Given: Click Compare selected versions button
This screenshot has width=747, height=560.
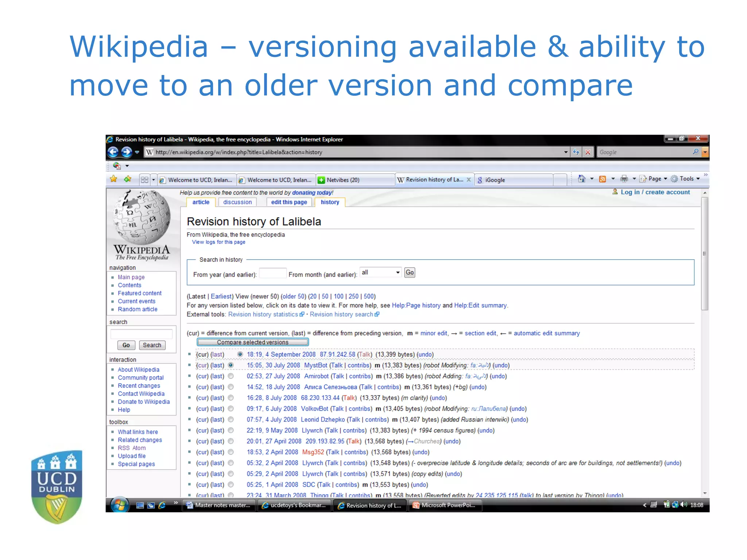Looking at the screenshot, I should (253, 342).
